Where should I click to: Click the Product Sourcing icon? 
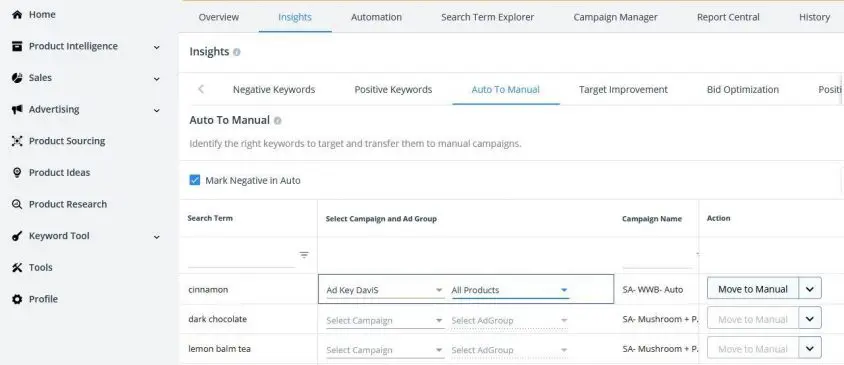17,141
